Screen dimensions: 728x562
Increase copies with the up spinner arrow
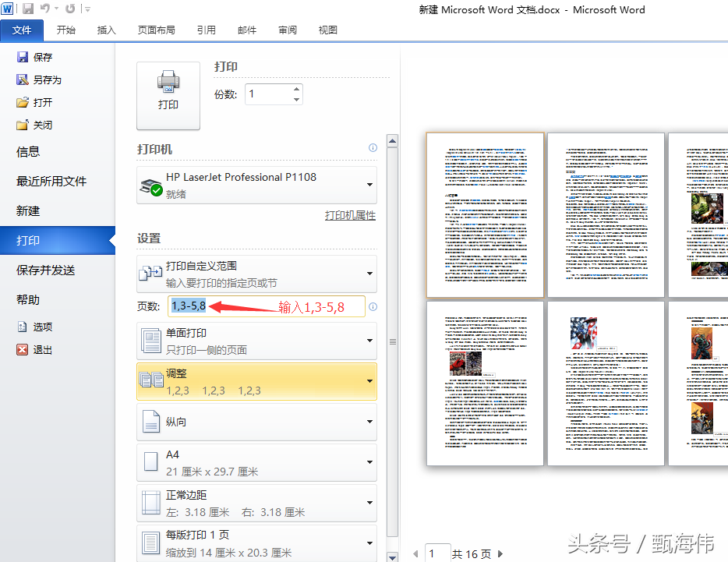click(x=297, y=89)
